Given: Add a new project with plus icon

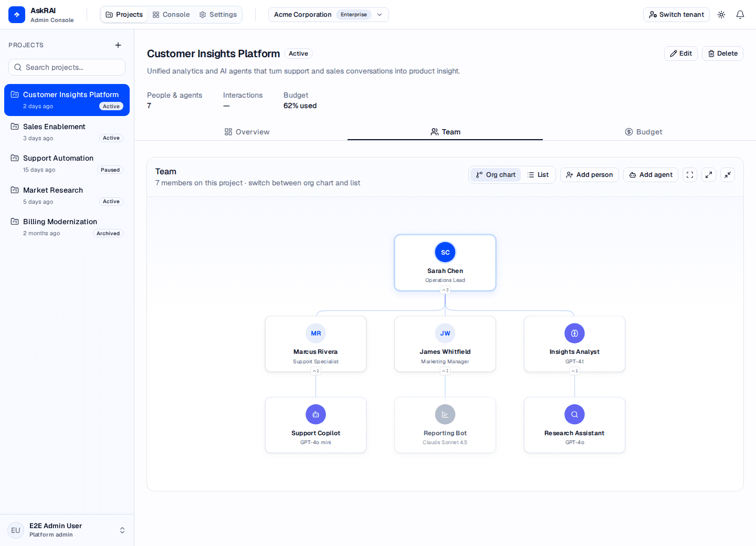Looking at the screenshot, I should click(x=118, y=45).
